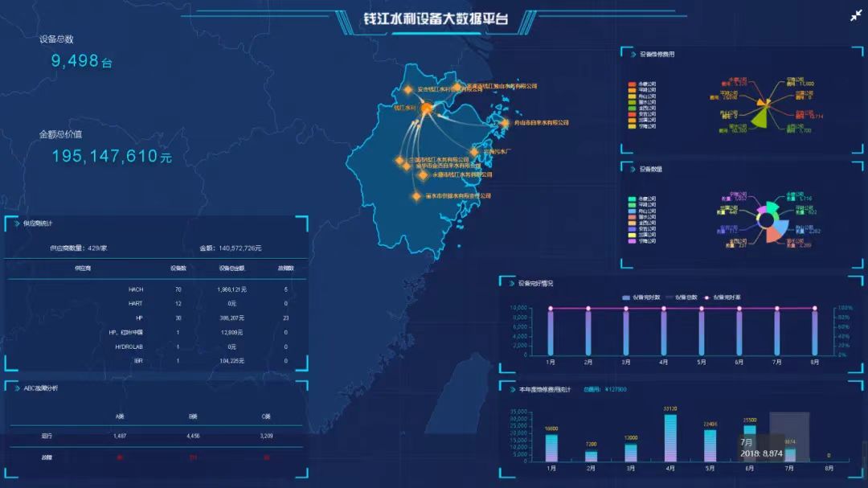This screenshot has width=868, height=488.
Task: Click the 1月 bar in 本年度维修费用统计 chart
Action: pos(551,448)
